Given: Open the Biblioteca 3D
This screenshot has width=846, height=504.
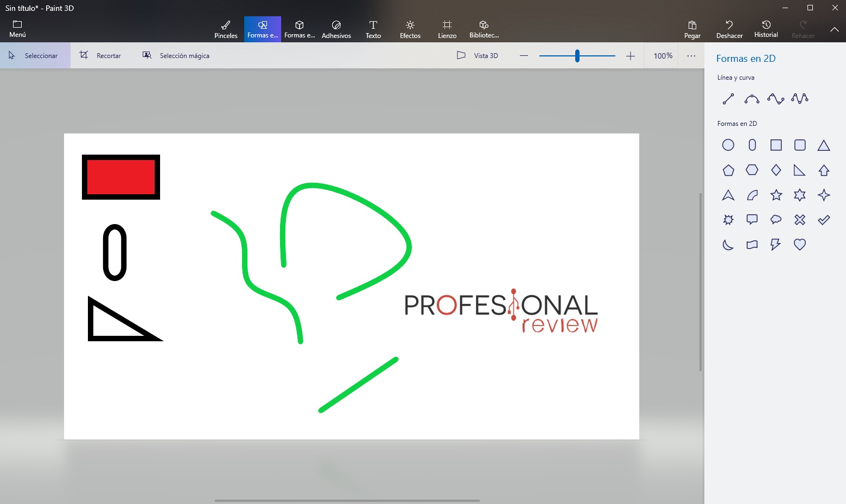Looking at the screenshot, I should pyautogui.click(x=483, y=28).
